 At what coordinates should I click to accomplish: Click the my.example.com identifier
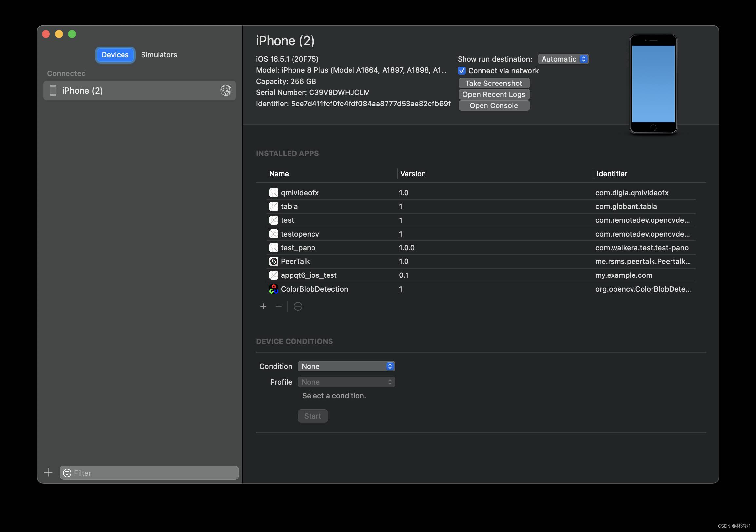624,275
